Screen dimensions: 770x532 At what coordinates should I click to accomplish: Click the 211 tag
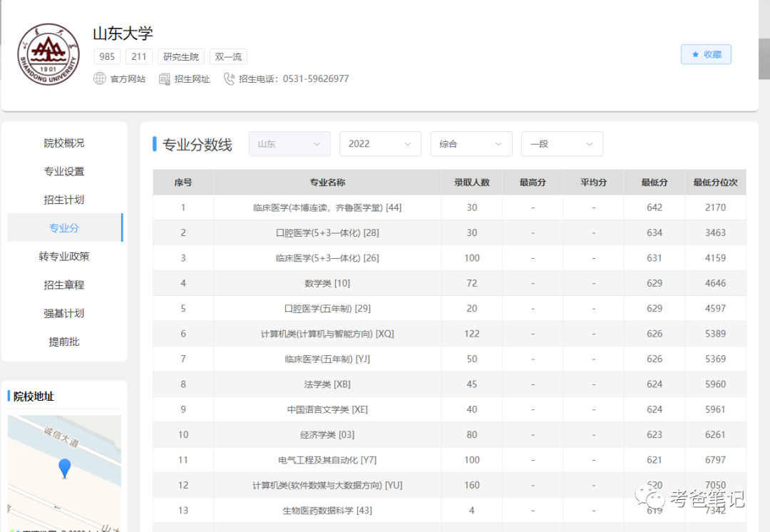point(139,56)
